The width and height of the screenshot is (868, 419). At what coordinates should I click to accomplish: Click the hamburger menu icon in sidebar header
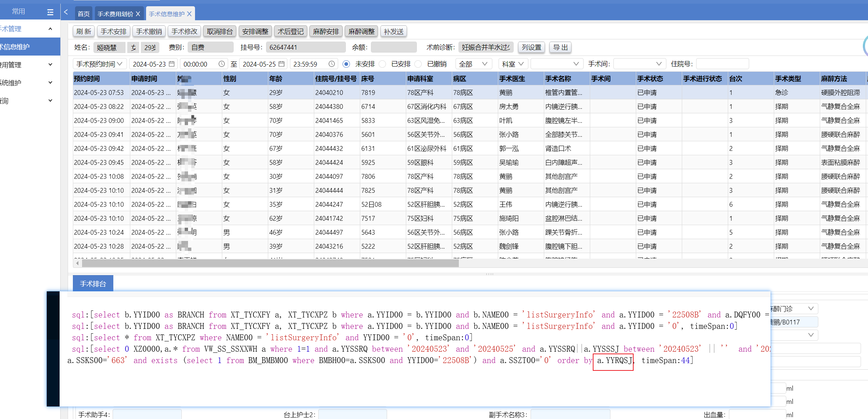point(50,12)
